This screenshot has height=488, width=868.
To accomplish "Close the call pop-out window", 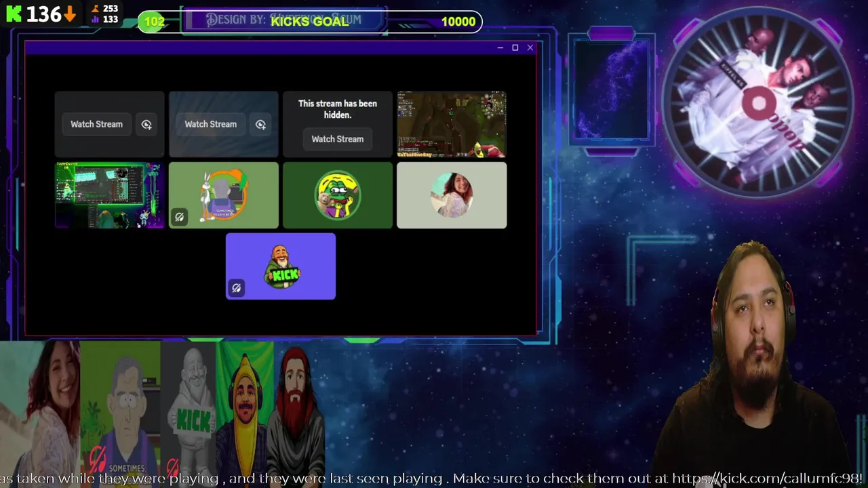I will [x=530, y=47].
